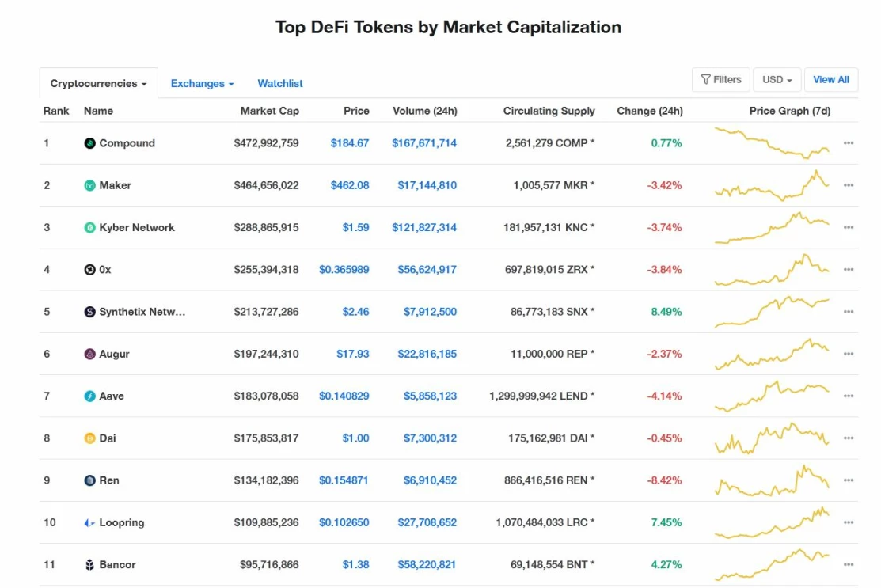Viewport: 881px width, 588px height.
Task: Click the View All button
Action: point(830,80)
